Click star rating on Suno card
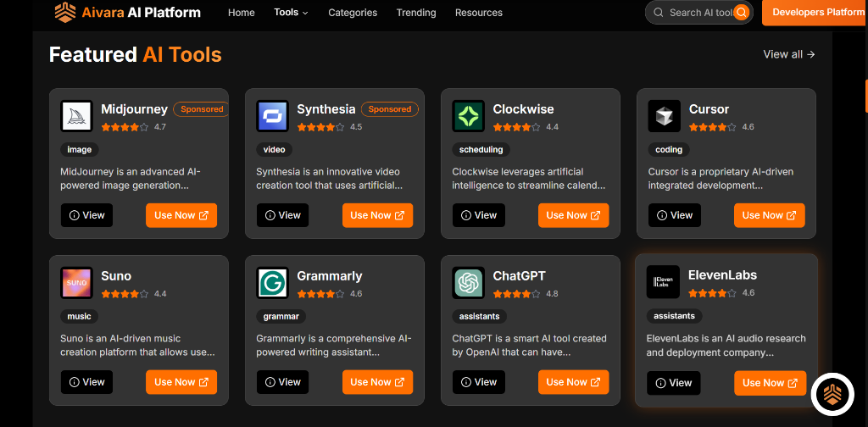Screen dimensions: 868x427 125,294
